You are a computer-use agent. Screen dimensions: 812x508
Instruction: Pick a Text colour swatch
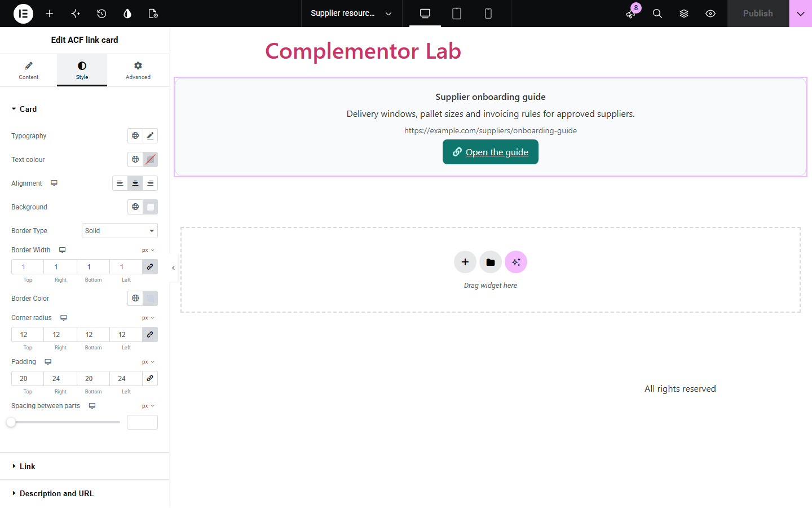pos(150,159)
